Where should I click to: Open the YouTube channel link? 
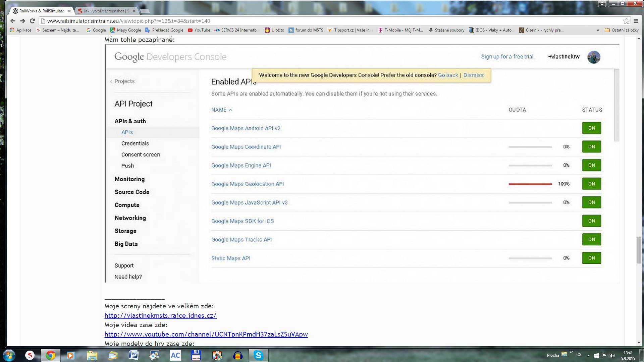pos(206,334)
